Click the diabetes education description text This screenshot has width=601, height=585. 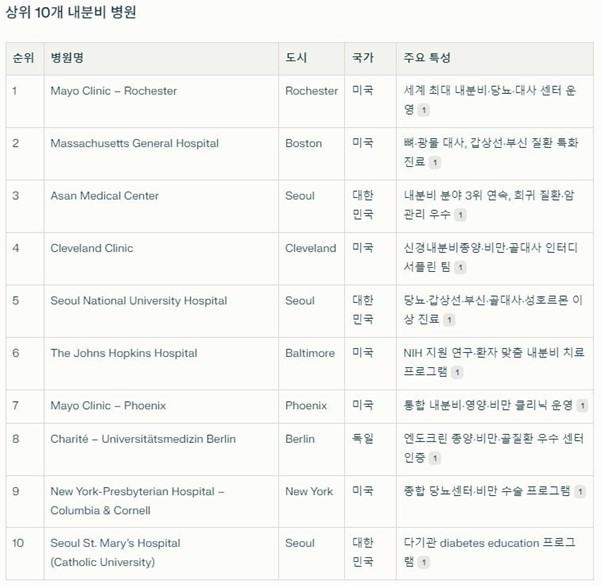[x=489, y=552]
